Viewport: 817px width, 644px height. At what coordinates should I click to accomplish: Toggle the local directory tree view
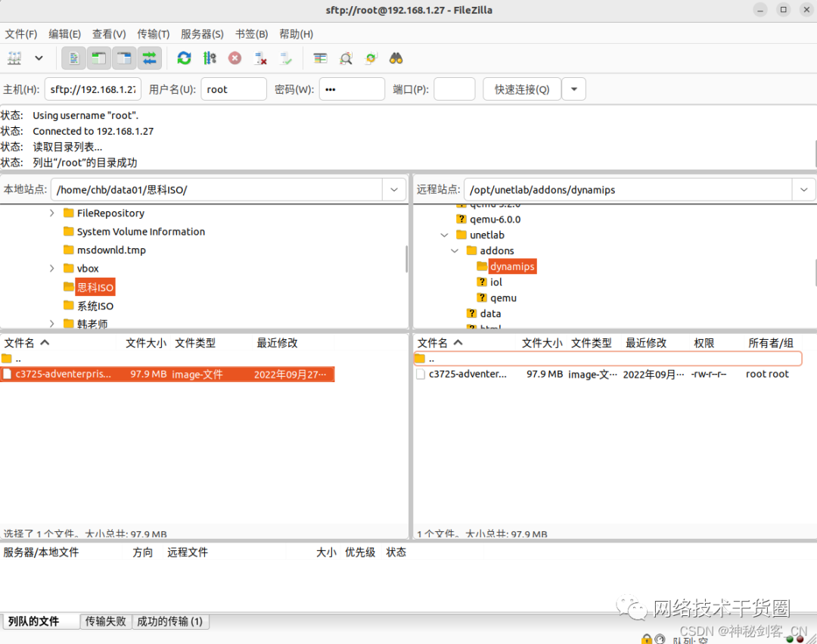98,58
